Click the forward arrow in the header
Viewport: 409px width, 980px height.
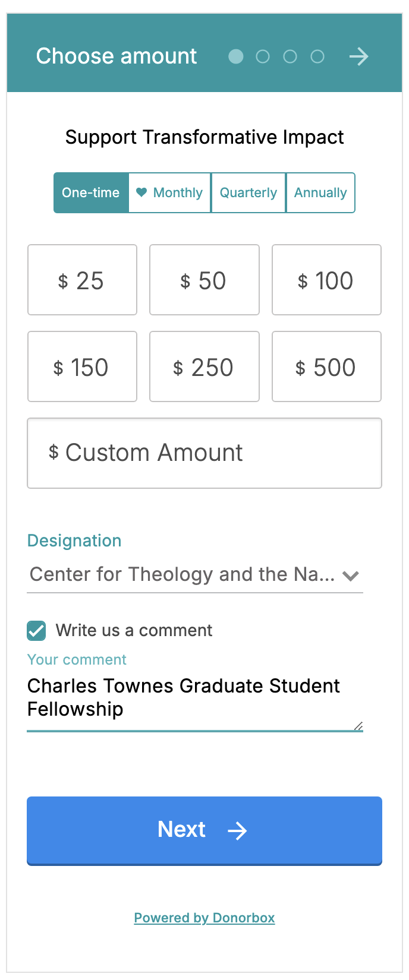click(x=358, y=57)
